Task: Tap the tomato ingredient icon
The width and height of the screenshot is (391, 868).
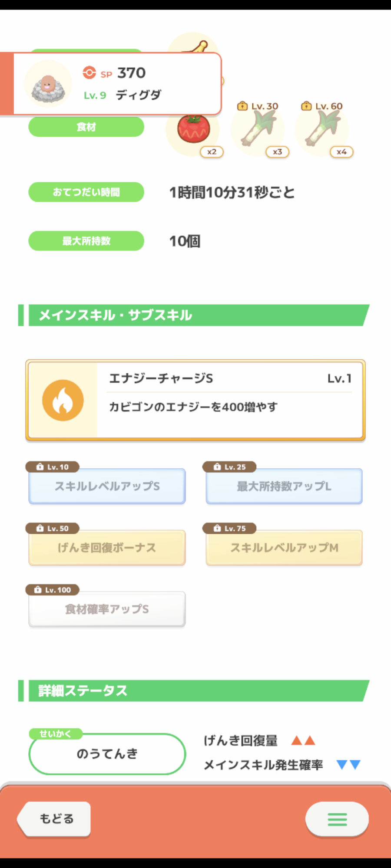Action: 193,129
